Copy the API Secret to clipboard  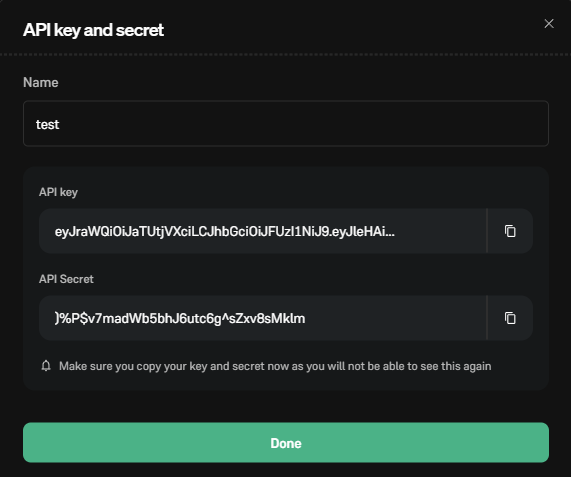(x=510, y=318)
